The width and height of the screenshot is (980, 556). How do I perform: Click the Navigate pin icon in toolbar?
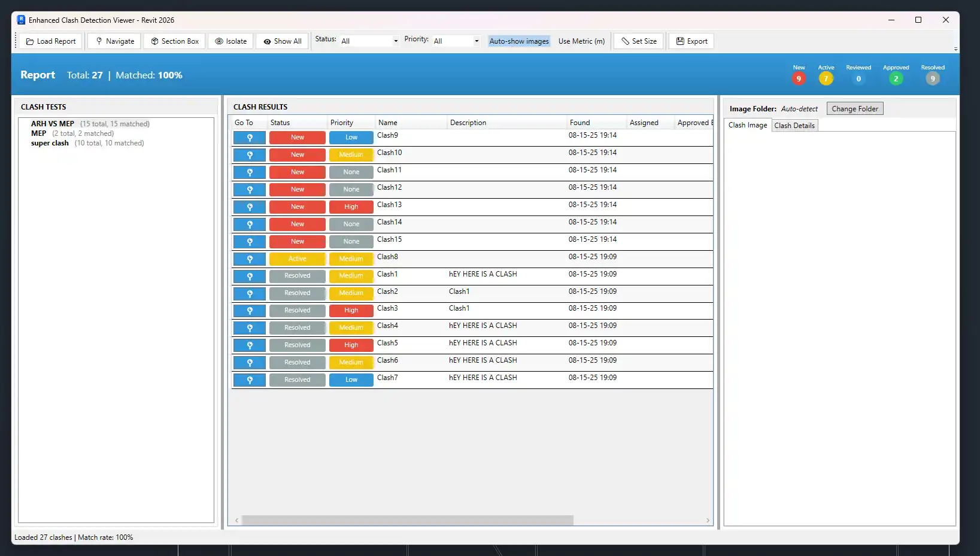(x=99, y=41)
